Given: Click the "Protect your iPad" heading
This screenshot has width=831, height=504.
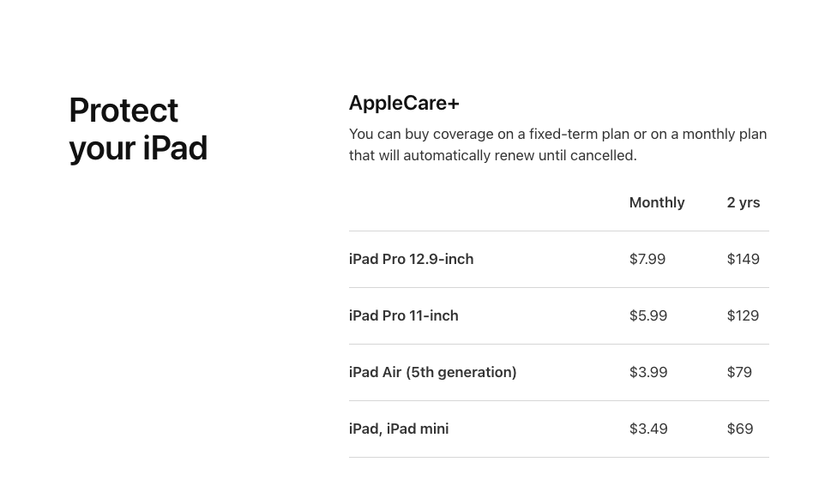Looking at the screenshot, I should (138, 129).
